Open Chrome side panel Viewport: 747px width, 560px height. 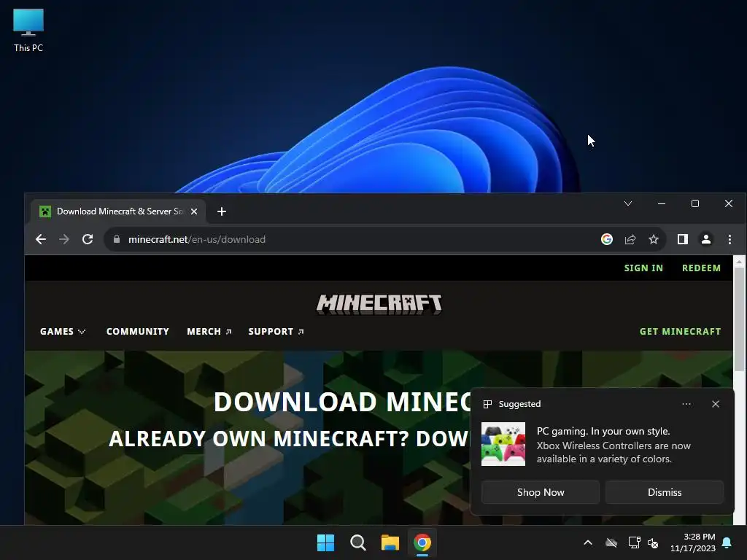point(683,239)
